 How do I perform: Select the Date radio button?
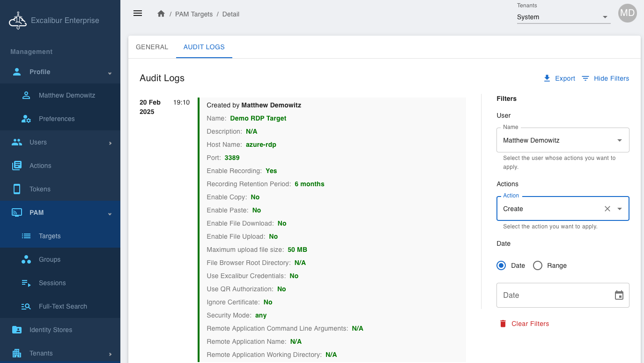501,265
